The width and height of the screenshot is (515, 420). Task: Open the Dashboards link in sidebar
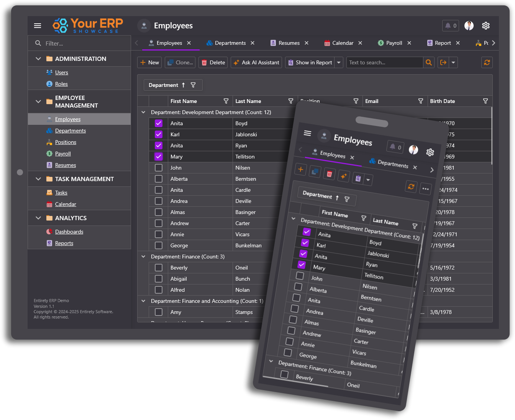tap(69, 232)
